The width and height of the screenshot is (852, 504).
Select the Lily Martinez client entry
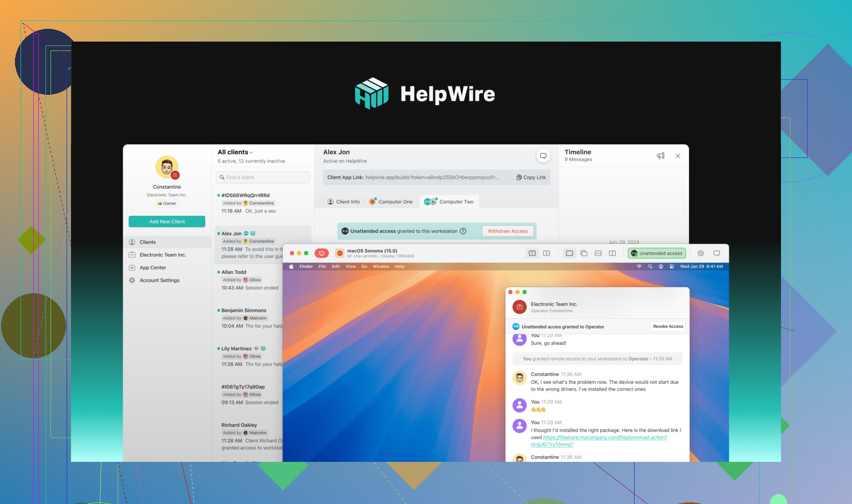tap(250, 357)
